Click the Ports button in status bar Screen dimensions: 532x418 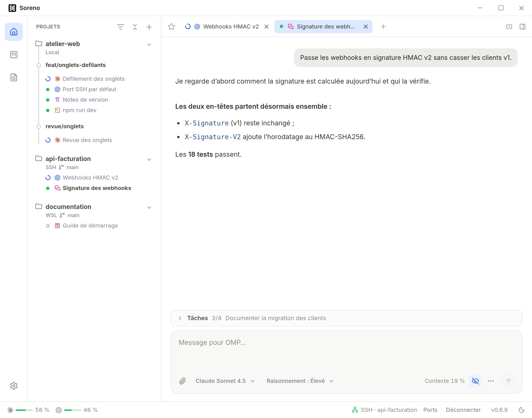[430, 410]
